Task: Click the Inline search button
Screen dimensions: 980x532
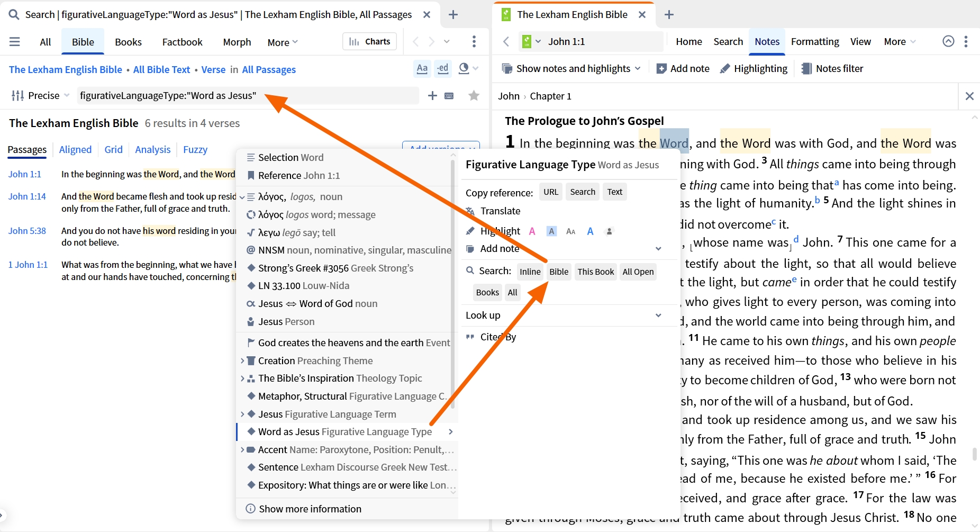Action: pos(530,272)
